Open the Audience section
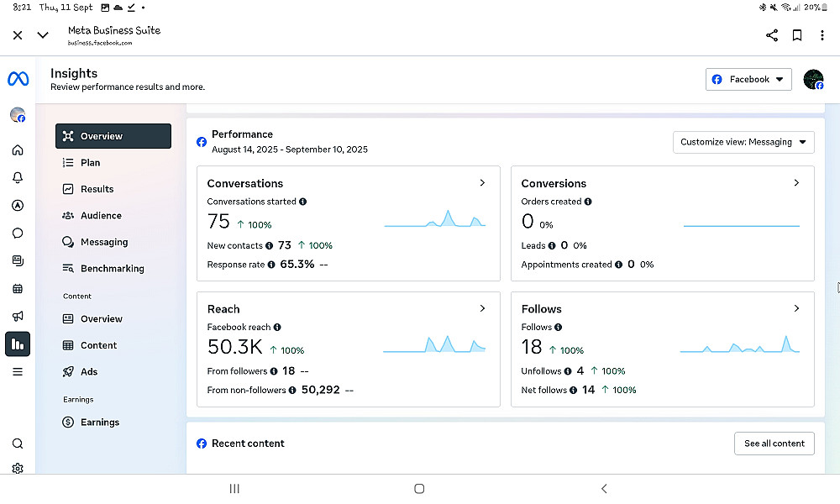 pyautogui.click(x=101, y=216)
